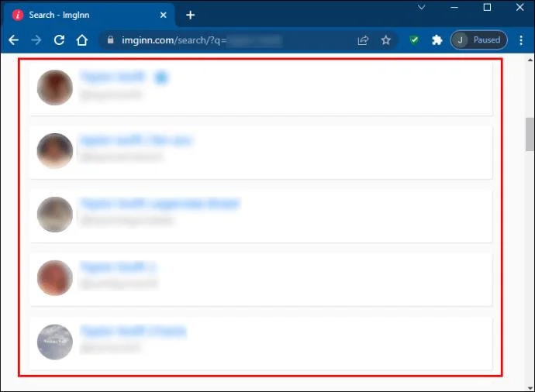
Task: Open the browser home page
Action: click(82, 40)
